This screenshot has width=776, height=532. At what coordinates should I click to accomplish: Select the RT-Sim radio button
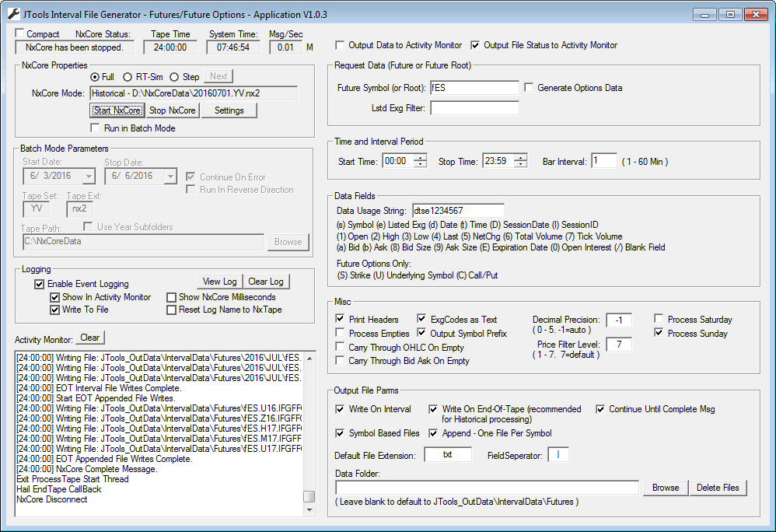click(128, 77)
